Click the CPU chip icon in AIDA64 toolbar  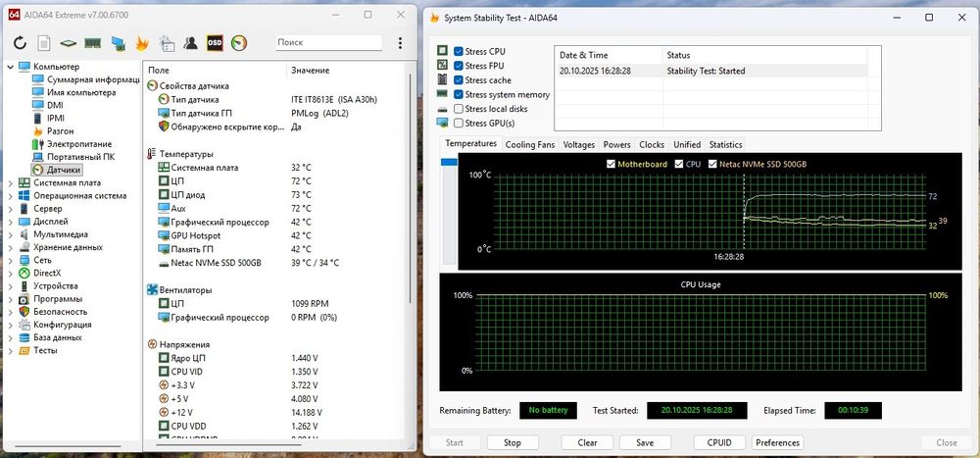coord(69,43)
